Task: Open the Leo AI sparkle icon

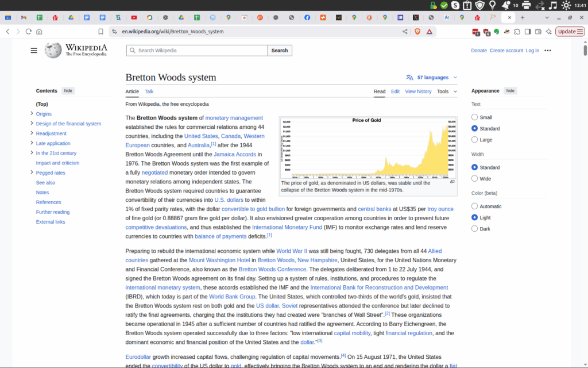Action: pyautogui.click(x=548, y=32)
